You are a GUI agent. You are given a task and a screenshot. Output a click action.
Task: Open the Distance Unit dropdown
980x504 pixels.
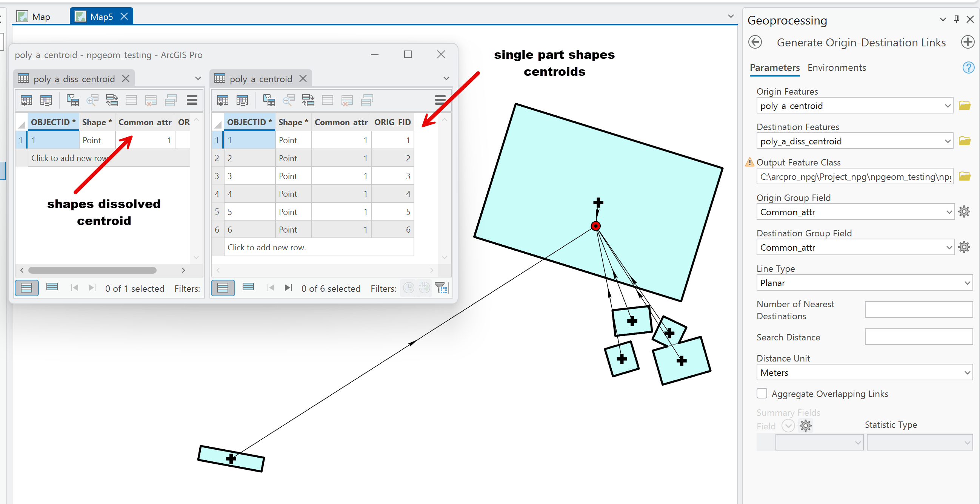click(x=968, y=372)
